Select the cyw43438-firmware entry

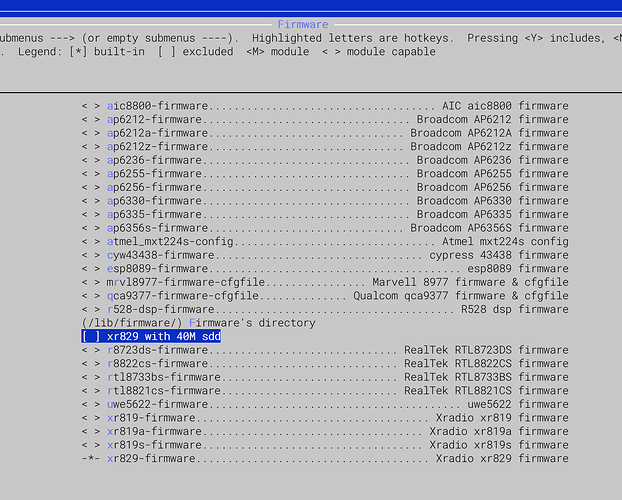pyautogui.click(x=325, y=255)
